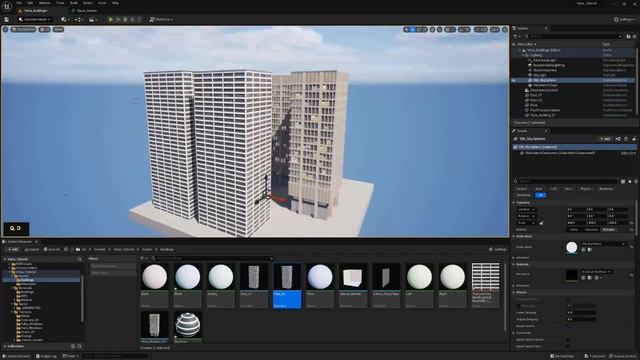Open Rotation type dropdown in Transform
The width and height of the screenshot is (640, 360).
pos(527,216)
